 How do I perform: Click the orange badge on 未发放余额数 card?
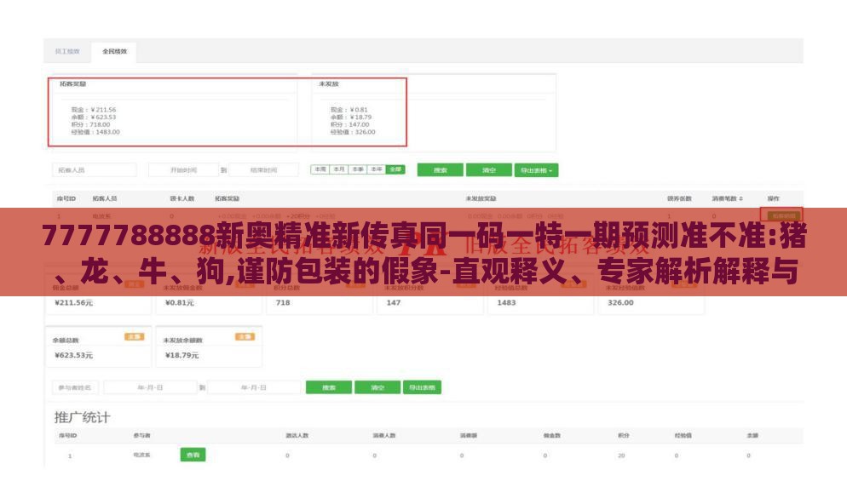(245, 337)
